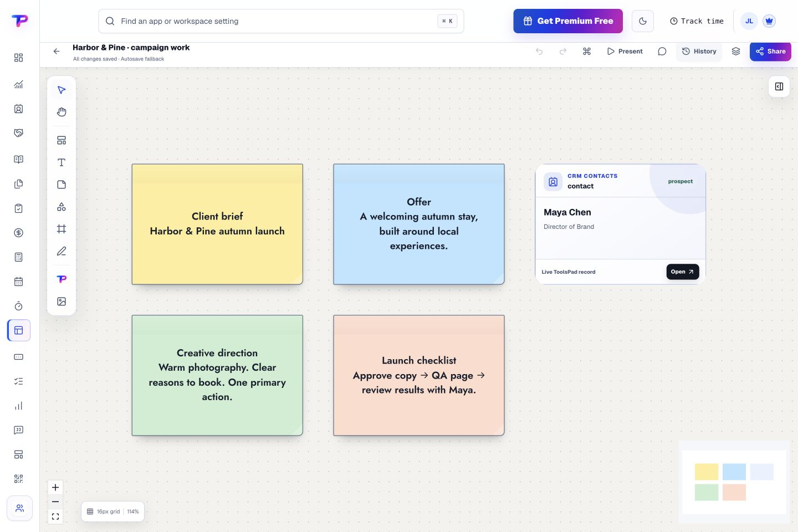
Task: Pick the sticky note tool
Action: tap(62, 185)
